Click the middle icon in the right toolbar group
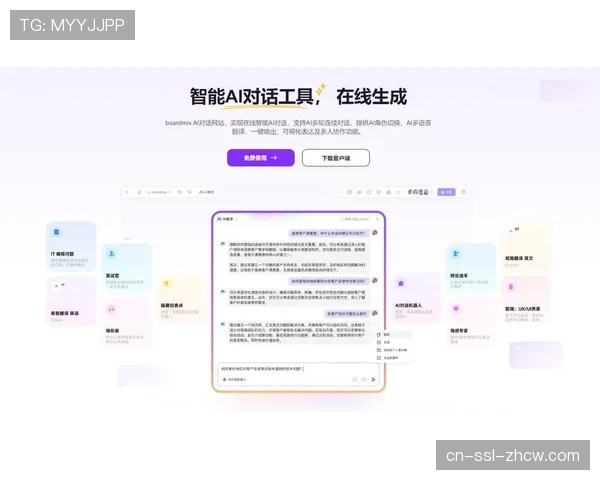 369,192
